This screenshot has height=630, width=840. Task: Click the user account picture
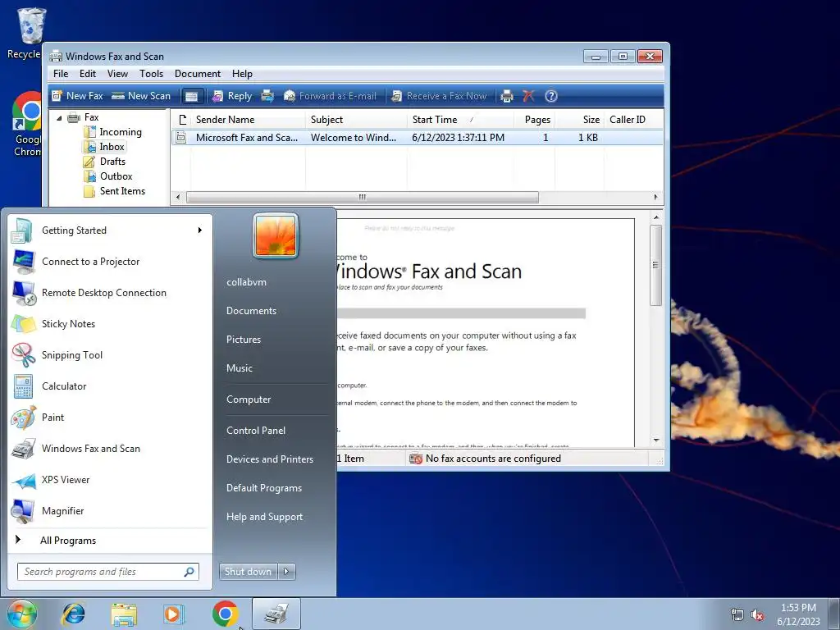click(x=276, y=235)
